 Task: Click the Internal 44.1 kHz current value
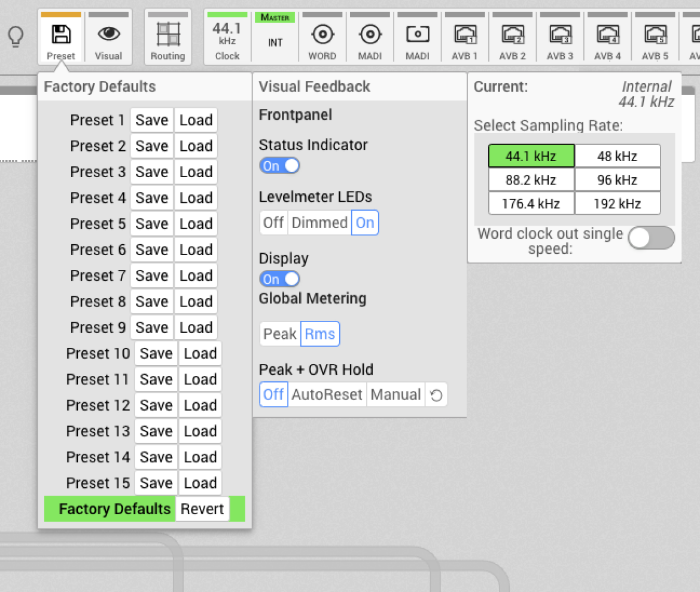point(646,94)
